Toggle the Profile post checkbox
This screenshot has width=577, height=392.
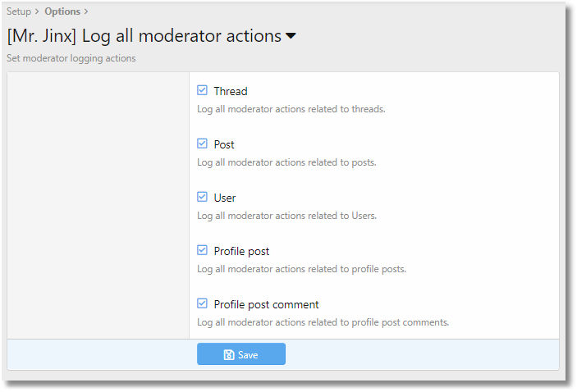[x=203, y=250]
